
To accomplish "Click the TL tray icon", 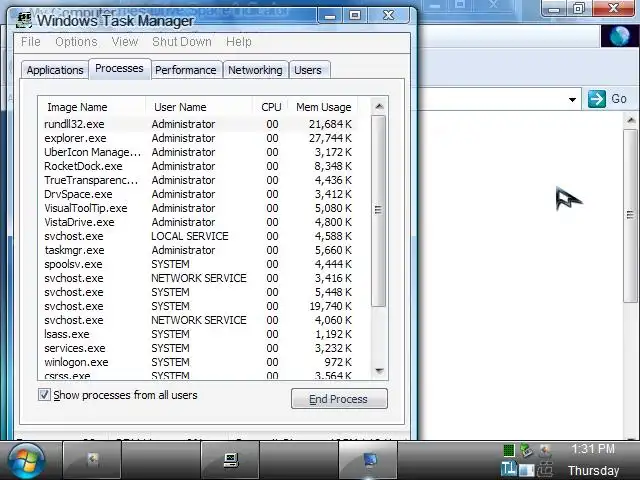I will point(509,469).
